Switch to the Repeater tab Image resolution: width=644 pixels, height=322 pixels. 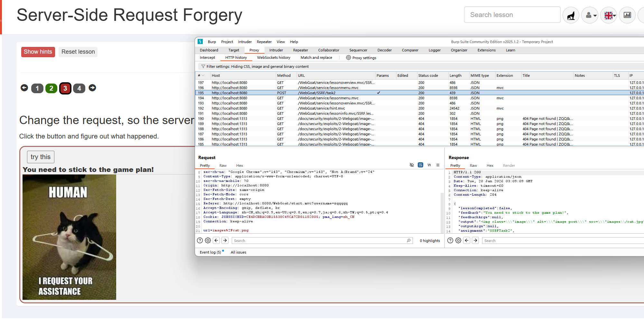point(300,50)
